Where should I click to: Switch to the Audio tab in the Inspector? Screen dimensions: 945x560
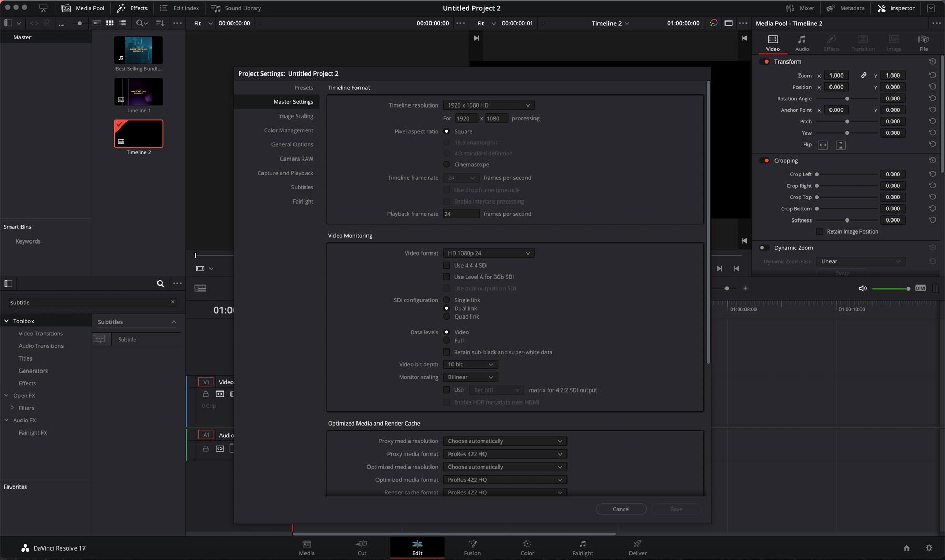pos(802,42)
